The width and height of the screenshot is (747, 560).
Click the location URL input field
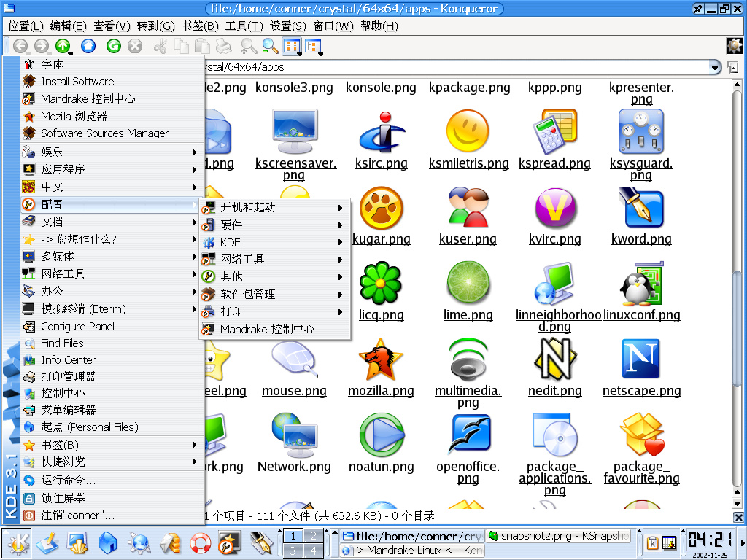point(455,67)
